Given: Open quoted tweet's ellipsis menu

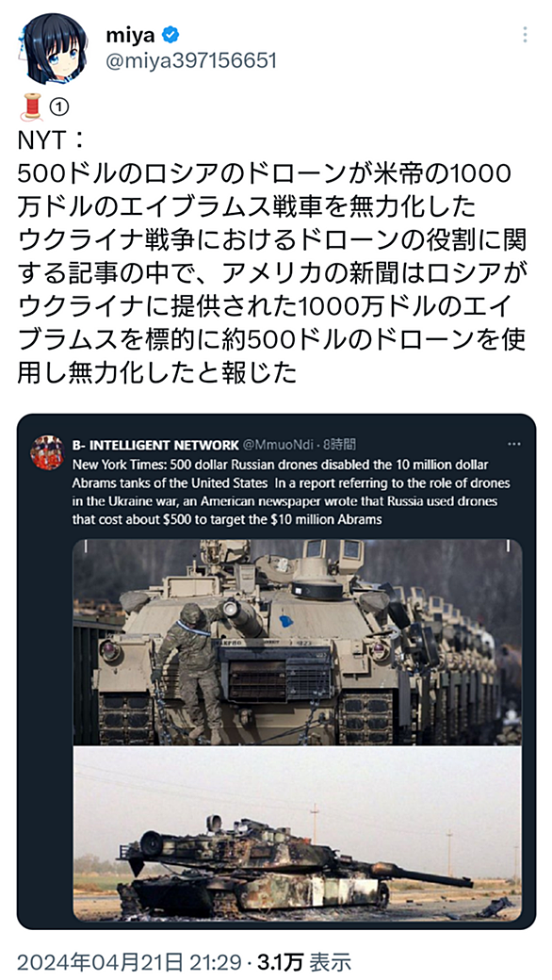Looking at the screenshot, I should [514, 445].
